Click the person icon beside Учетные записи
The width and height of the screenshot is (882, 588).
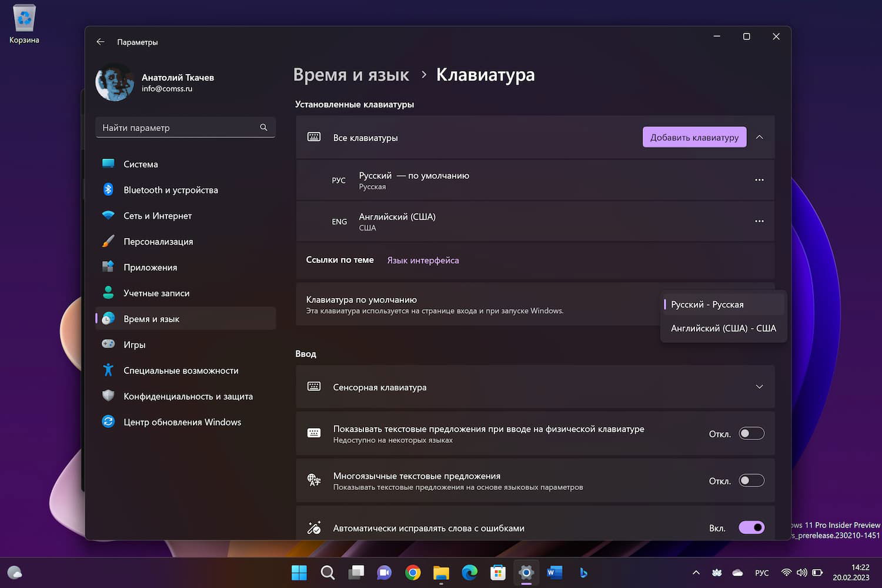point(108,293)
